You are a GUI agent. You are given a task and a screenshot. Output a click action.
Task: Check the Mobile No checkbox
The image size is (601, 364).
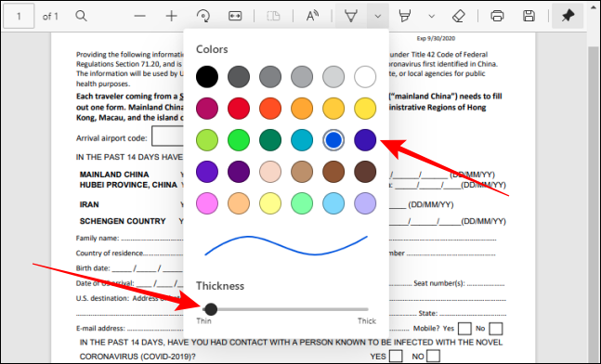496,329
